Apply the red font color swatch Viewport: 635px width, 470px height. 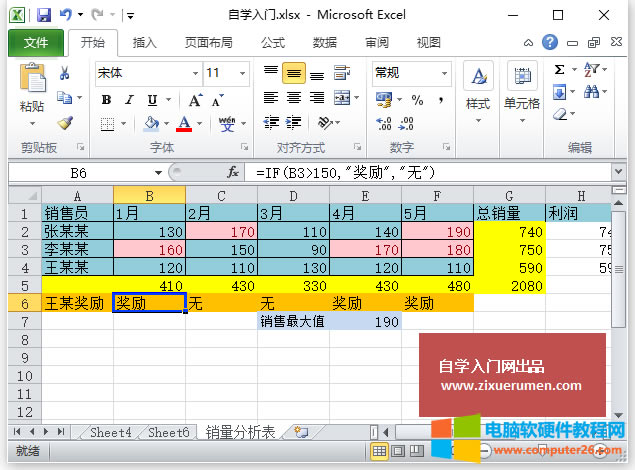pos(183,123)
